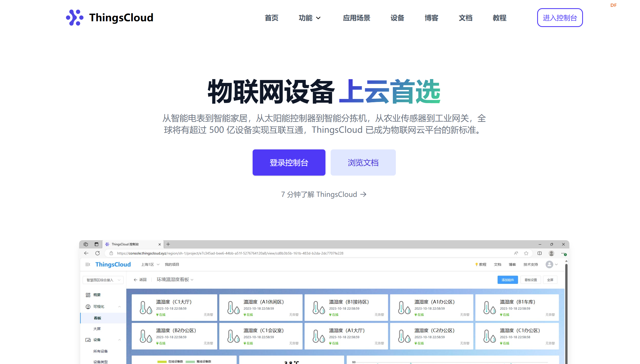Screen dimensions: 640x364
Task: Click the console 教程 lightbulb link
Action: [481, 264]
